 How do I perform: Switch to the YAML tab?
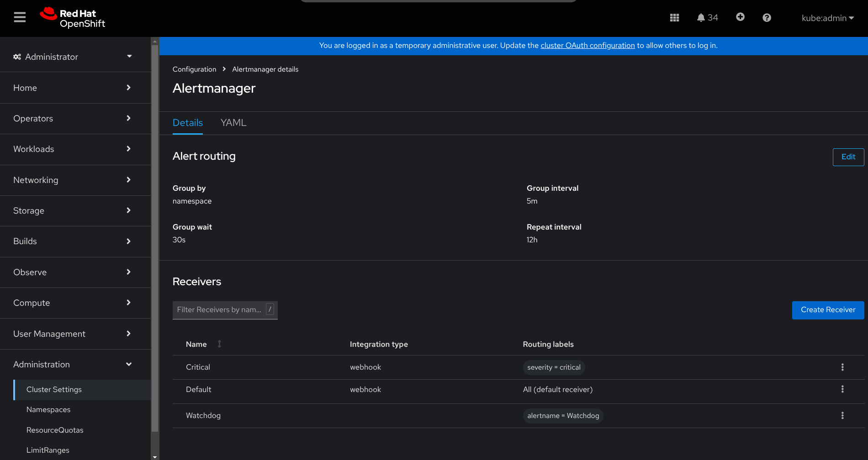(233, 123)
